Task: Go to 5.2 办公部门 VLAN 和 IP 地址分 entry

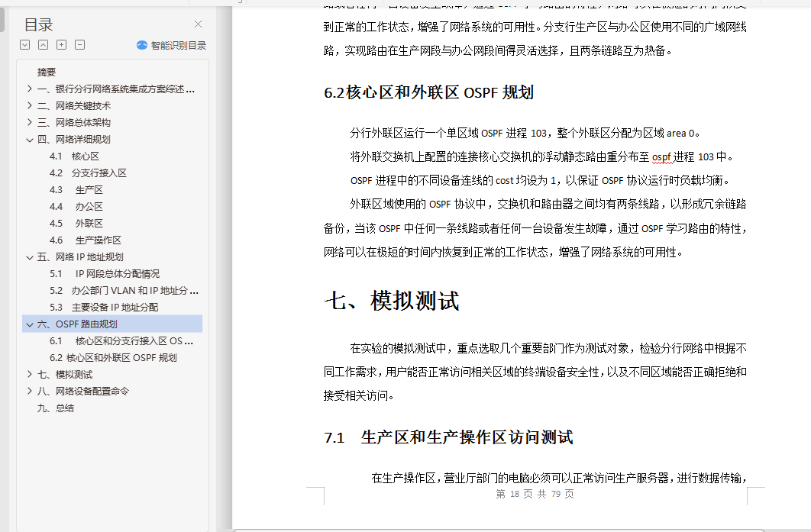Action: [x=124, y=291]
